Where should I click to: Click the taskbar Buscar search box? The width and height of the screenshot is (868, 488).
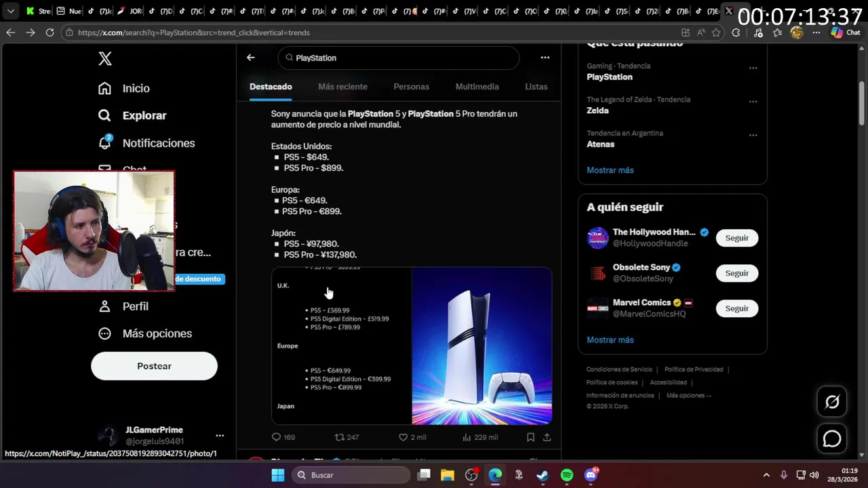point(351,475)
